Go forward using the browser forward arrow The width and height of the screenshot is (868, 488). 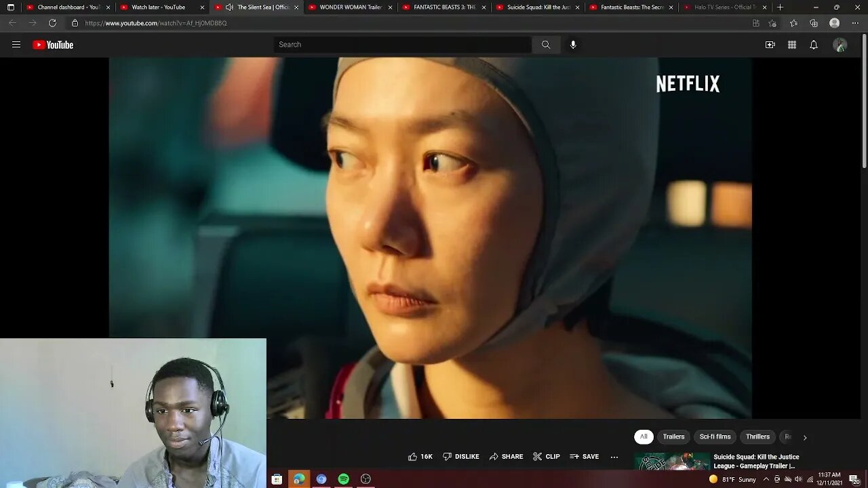point(33,23)
